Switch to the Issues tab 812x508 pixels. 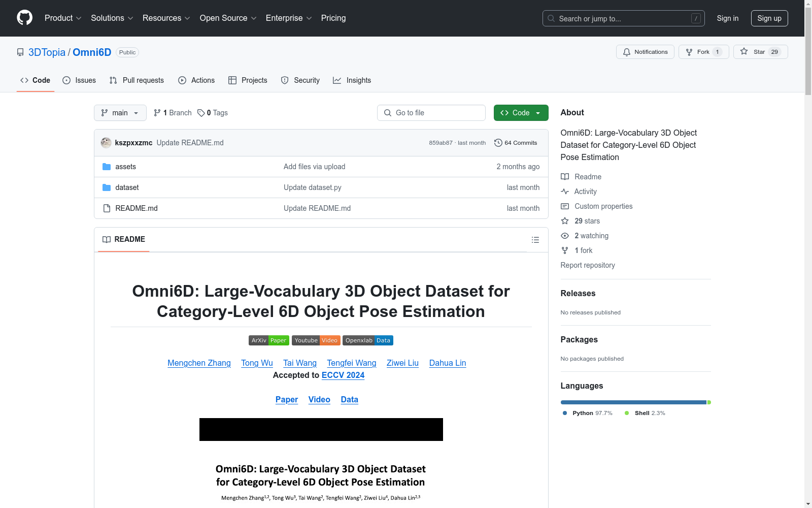[x=79, y=80]
